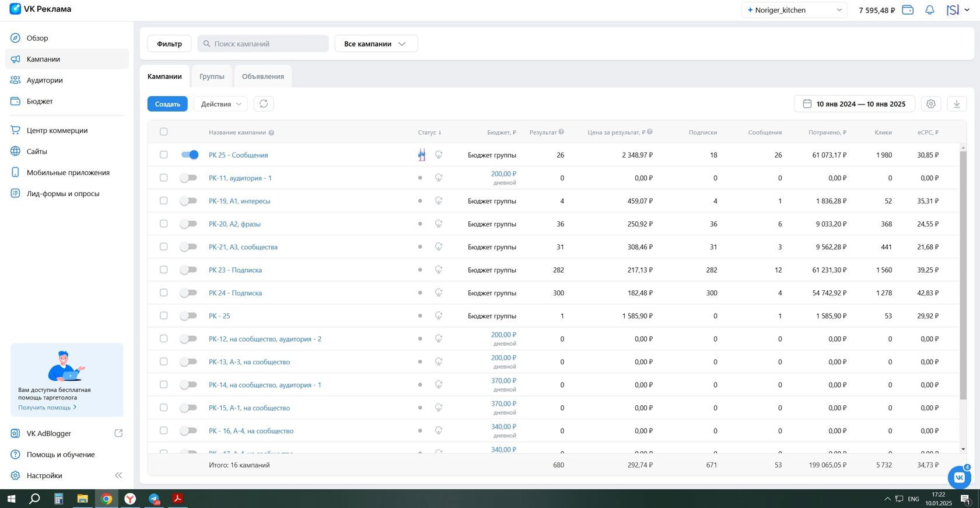Collapse sidebar with double chevron icon
This screenshot has height=508, width=980.
tap(118, 475)
